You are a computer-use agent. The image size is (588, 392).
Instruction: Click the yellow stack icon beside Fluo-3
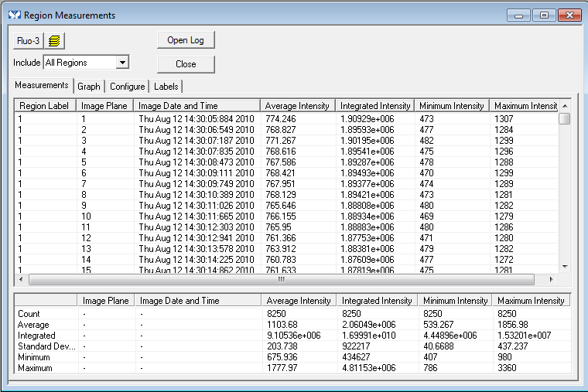tap(55, 41)
